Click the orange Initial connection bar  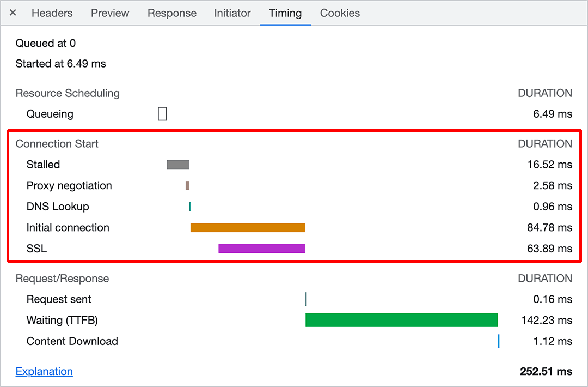point(247,227)
